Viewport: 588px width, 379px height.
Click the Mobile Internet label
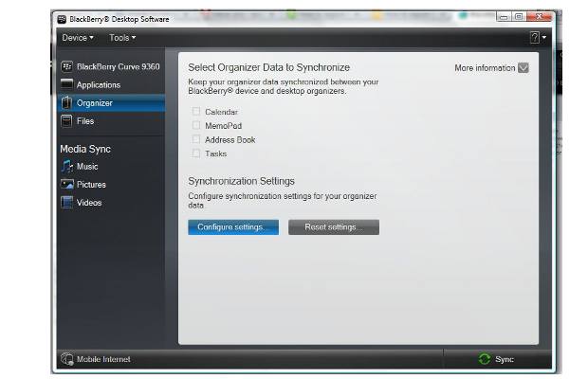[x=103, y=359]
